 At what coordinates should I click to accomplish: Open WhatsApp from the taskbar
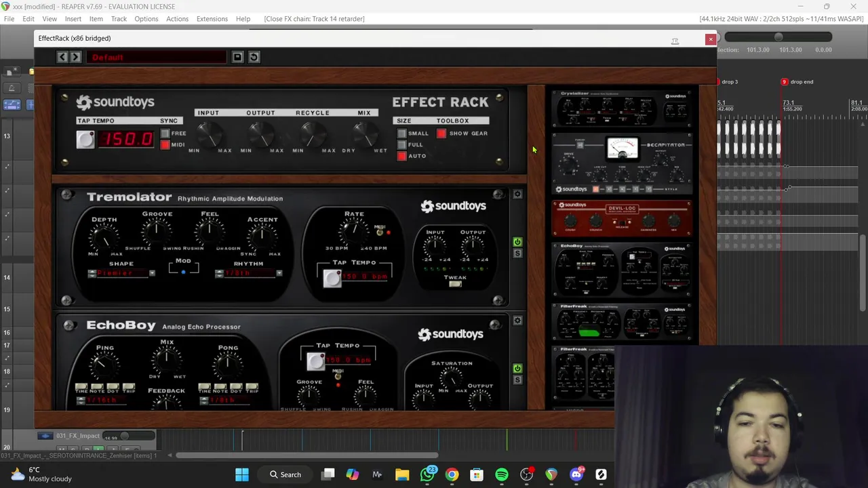[427, 474]
